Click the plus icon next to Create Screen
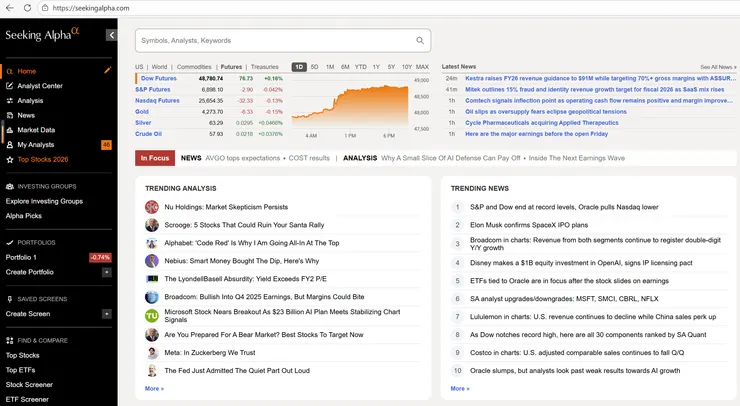Viewport: 740px width, 406px height. tap(106, 314)
